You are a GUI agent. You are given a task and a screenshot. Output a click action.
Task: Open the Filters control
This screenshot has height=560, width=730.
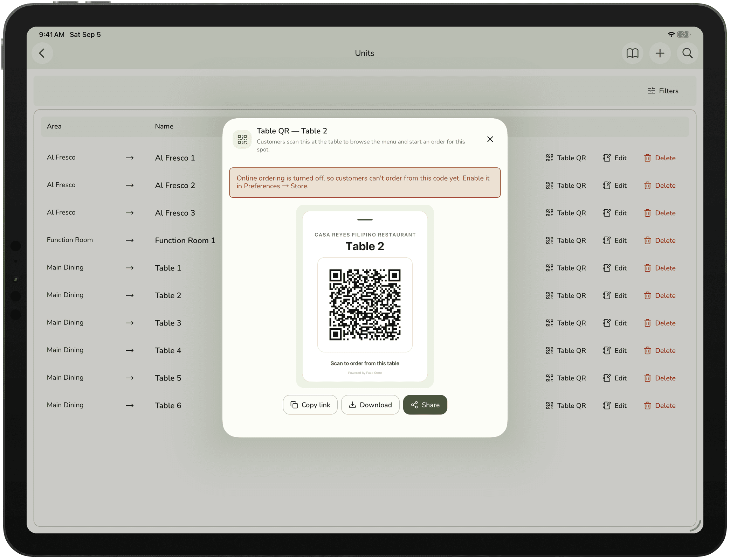pos(663,91)
